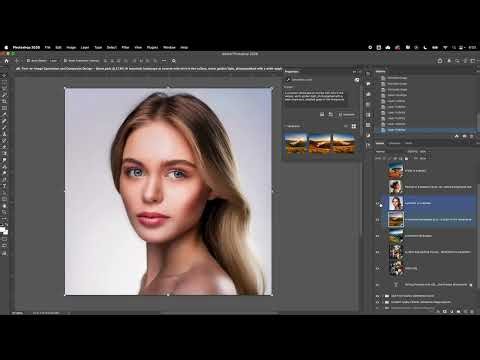Image resolution: width=480 pixels, height=360 pixels.
Task: Open the File menu
Action: [x=48, y=47]
